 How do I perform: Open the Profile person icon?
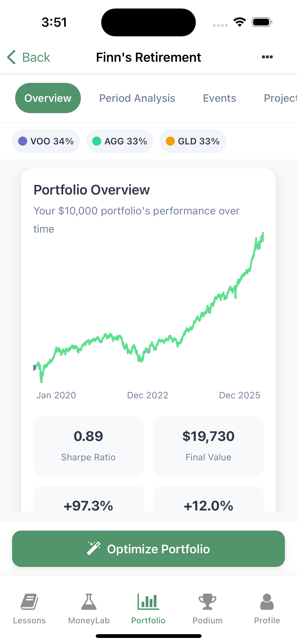267,602
